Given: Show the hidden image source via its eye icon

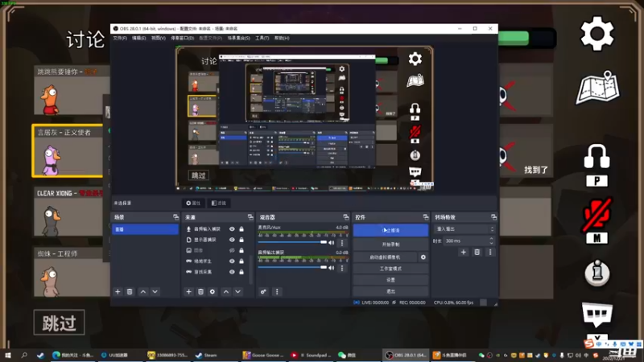Looking at the screenshot, I should tap(232, 250).
